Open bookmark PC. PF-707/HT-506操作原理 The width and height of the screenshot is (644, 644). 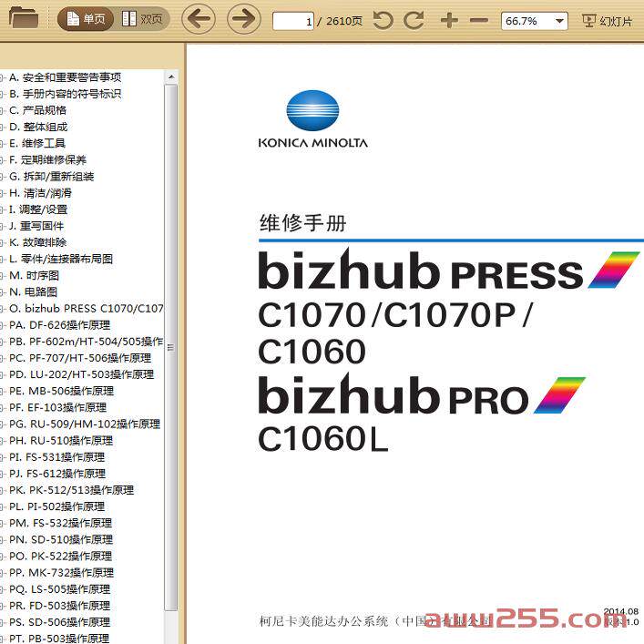(x=80, y=358)
